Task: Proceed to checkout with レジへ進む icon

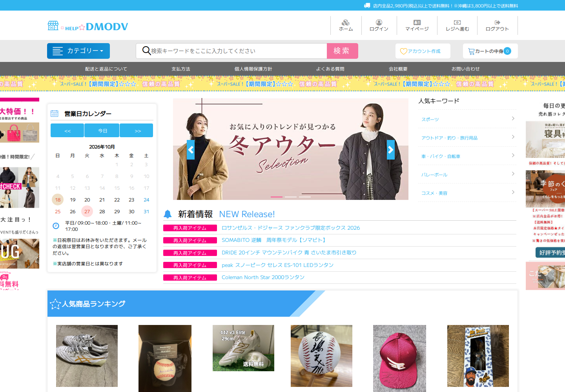Action: [457, 22]
